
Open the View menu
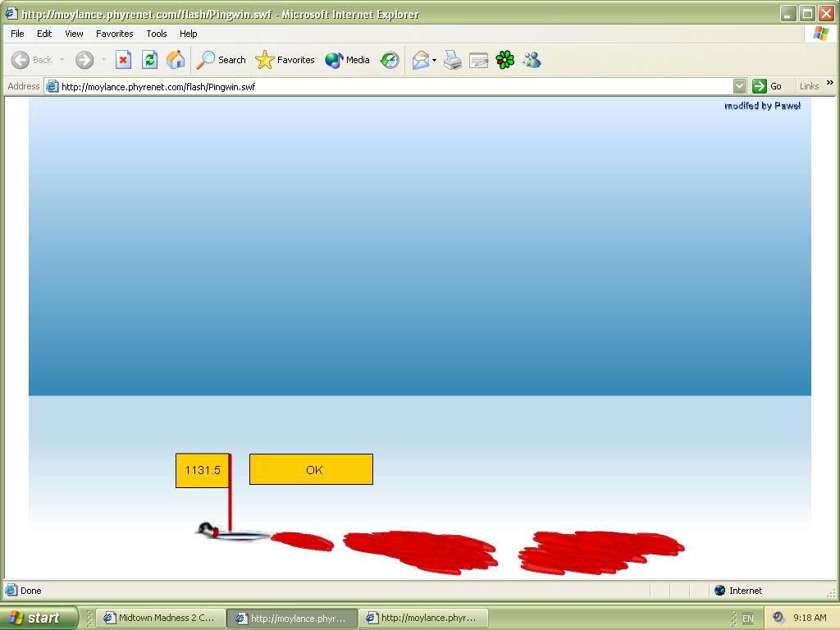tap(74, 34)
